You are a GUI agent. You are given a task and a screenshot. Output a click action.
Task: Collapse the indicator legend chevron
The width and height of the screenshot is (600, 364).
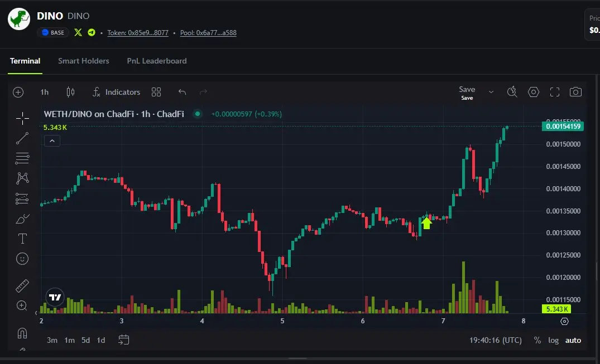52,141
